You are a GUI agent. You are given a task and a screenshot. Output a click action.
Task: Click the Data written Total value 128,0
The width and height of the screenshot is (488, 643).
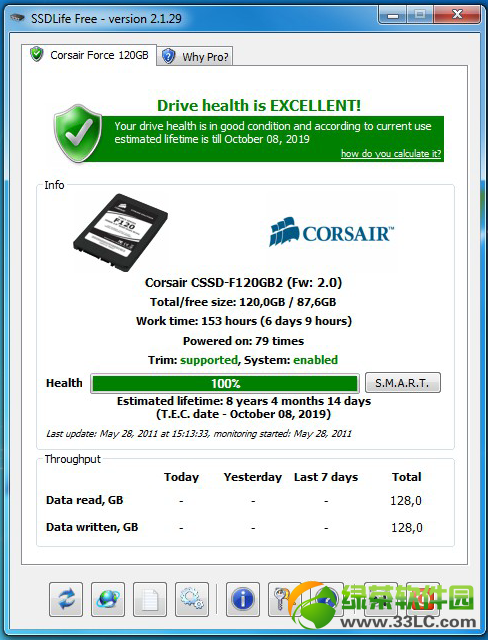(x=406, y=528)
